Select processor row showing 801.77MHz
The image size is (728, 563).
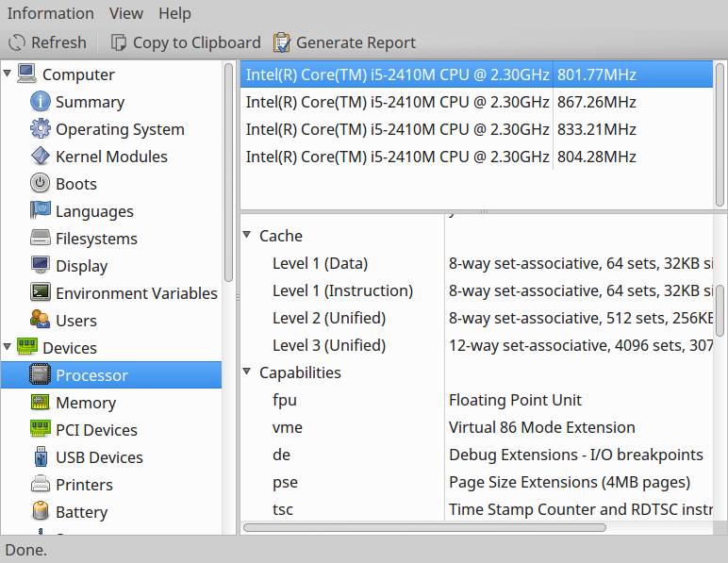coord(476,75)
